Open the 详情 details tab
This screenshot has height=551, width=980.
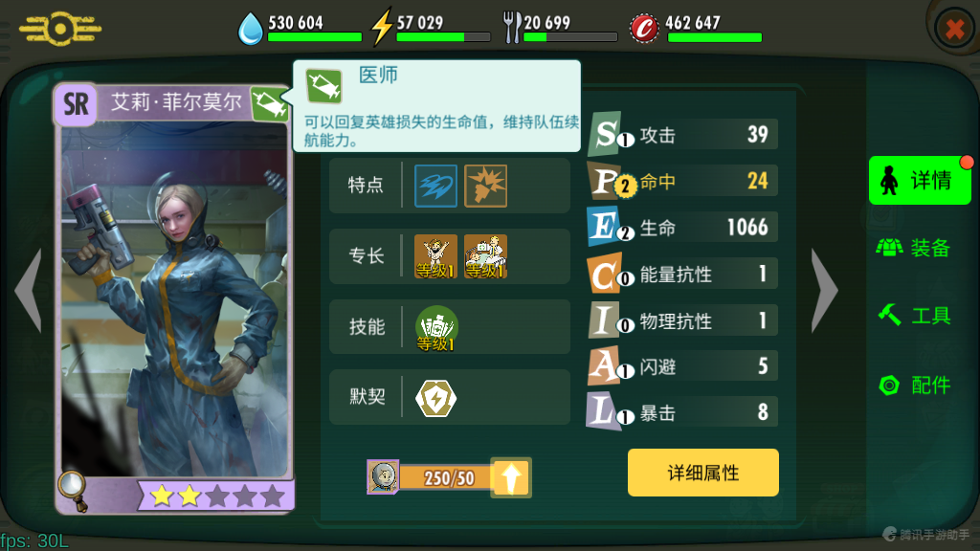(920, 181)
